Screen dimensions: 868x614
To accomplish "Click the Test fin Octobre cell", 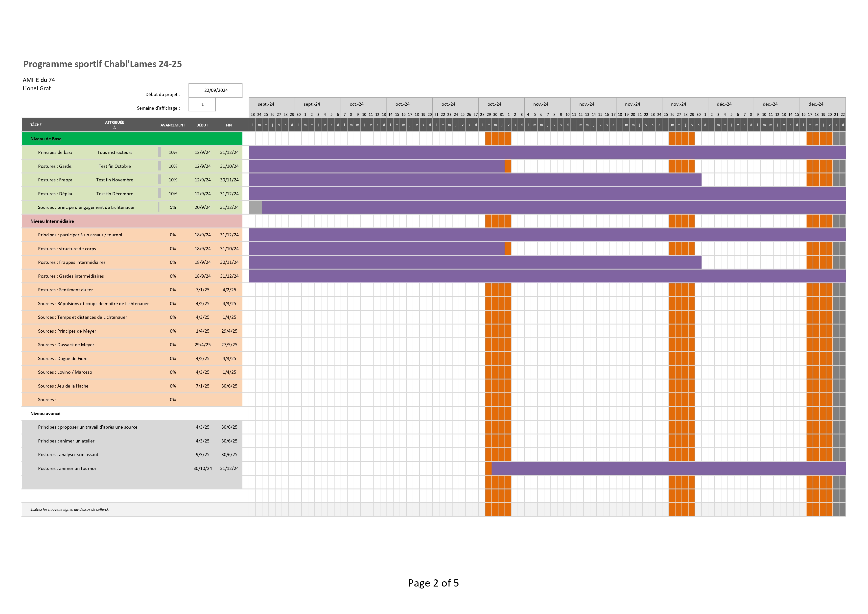I will pos(115,166).
